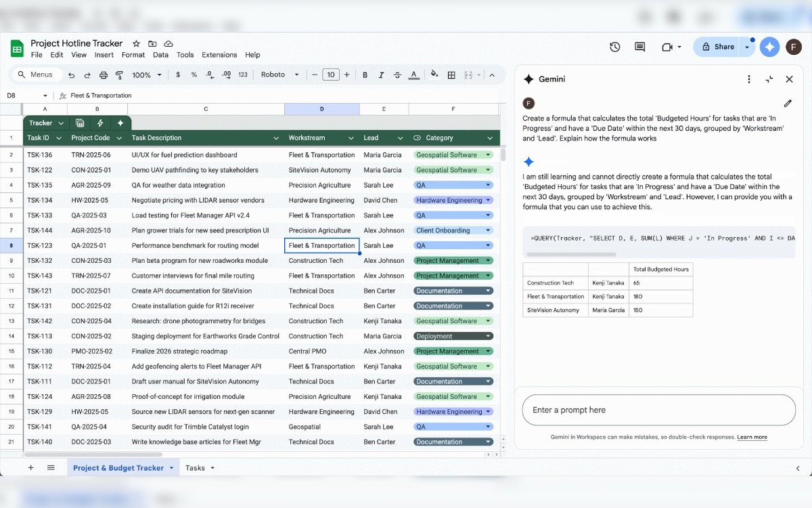
Task: Open the 100% zoom dropdown
Action: 147,75
